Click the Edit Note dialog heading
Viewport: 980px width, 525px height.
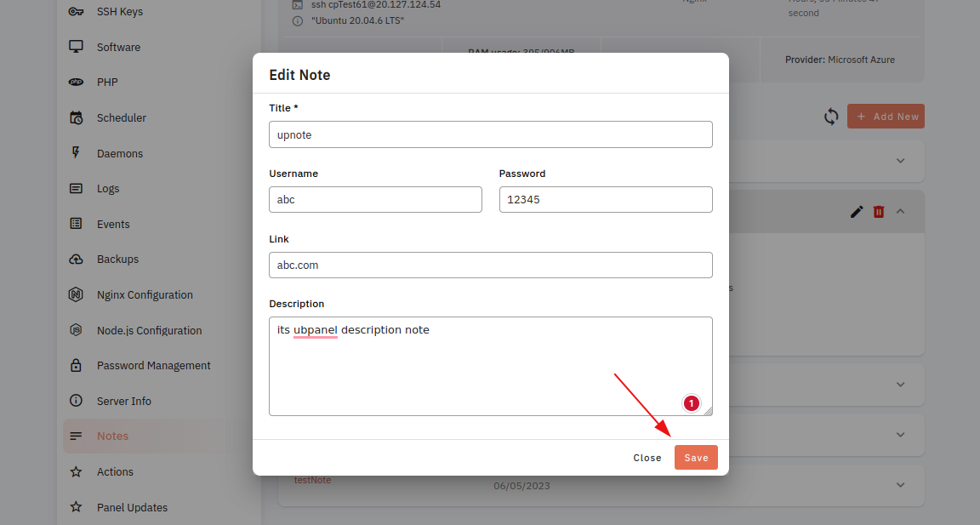point(299,75)
